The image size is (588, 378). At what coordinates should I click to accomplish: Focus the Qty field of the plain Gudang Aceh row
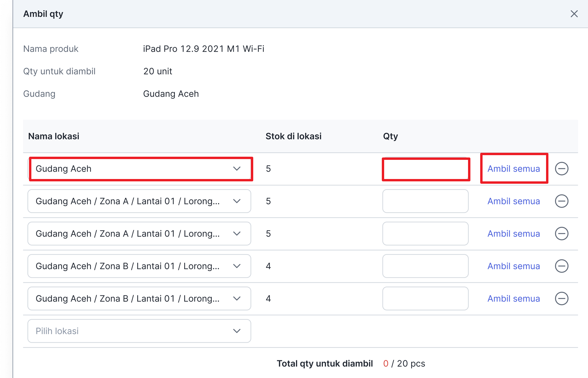click(426, 169)
